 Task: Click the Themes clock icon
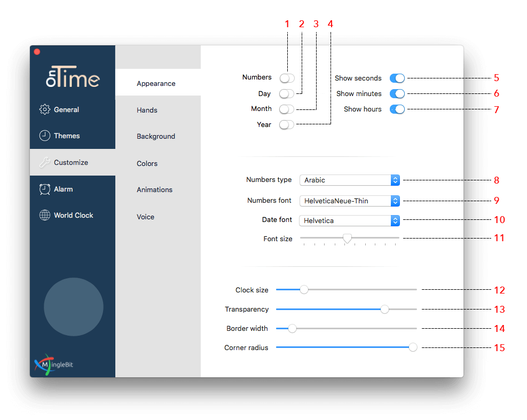[45, 136]
